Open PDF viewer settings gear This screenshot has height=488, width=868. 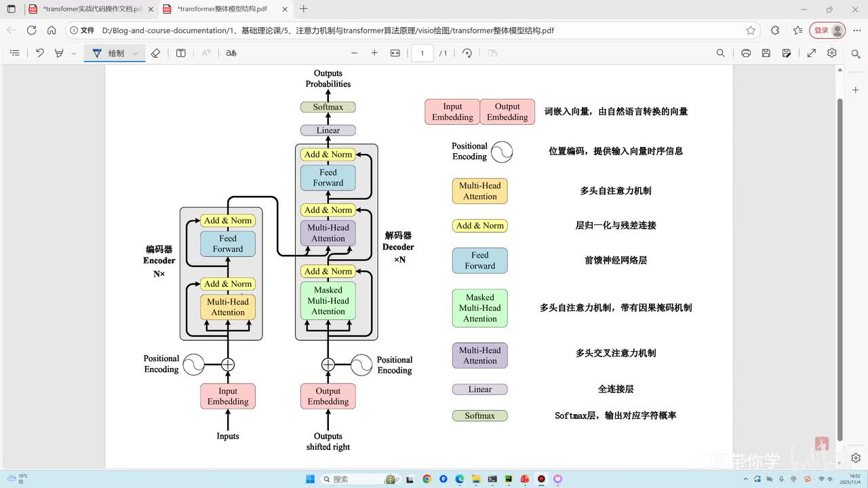tap(832, 53)
